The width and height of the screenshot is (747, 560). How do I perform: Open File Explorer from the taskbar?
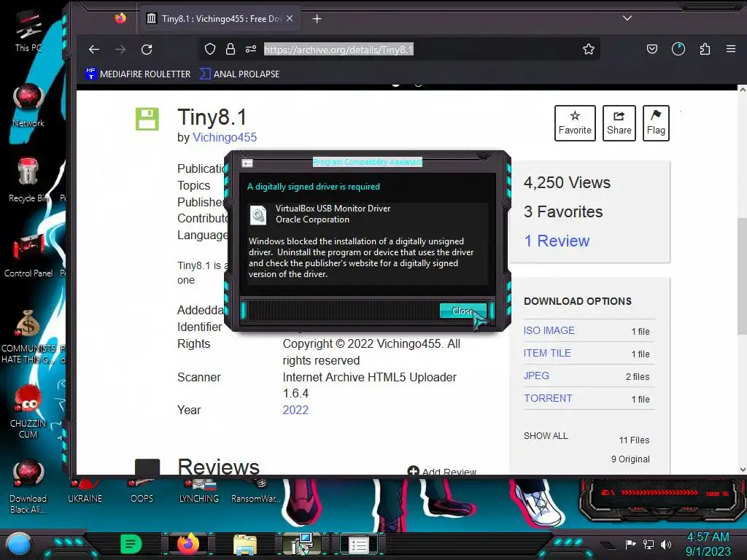[245, 544]
